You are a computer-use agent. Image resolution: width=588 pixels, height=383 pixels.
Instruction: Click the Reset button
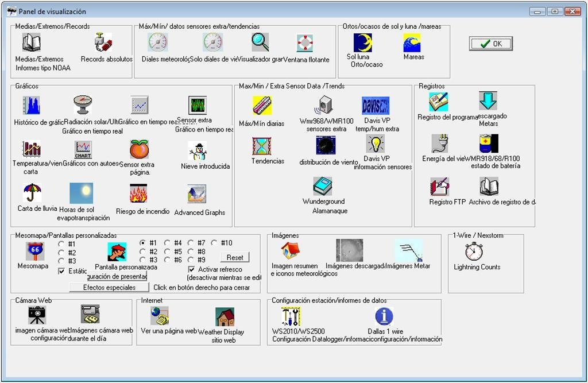click(x=235, y=258)
